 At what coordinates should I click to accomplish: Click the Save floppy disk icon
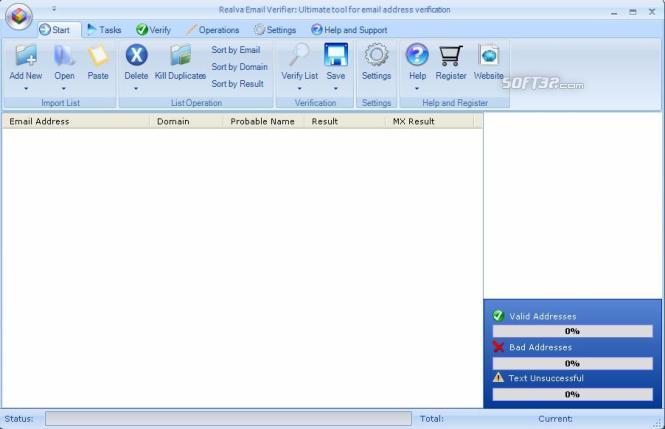pos(336,56)
